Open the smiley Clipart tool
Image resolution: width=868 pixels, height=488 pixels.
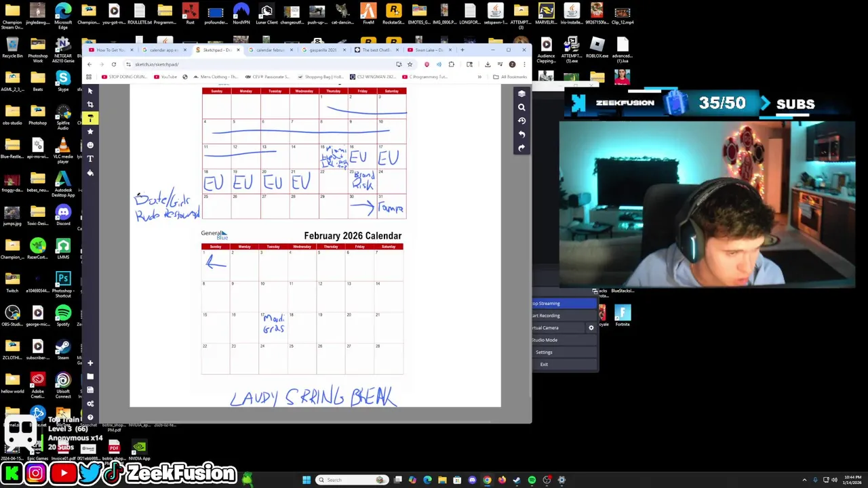tap(90, 145)
